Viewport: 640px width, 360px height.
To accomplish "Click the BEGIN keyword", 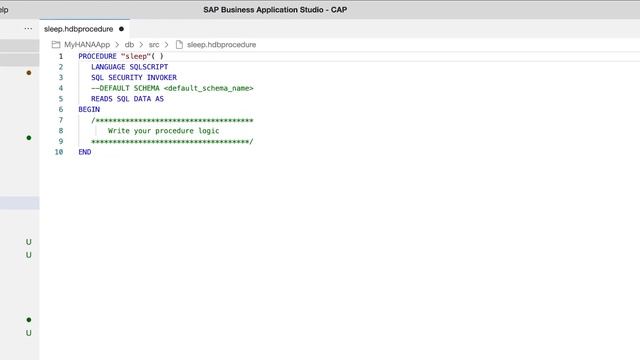I will pos(89,109).
